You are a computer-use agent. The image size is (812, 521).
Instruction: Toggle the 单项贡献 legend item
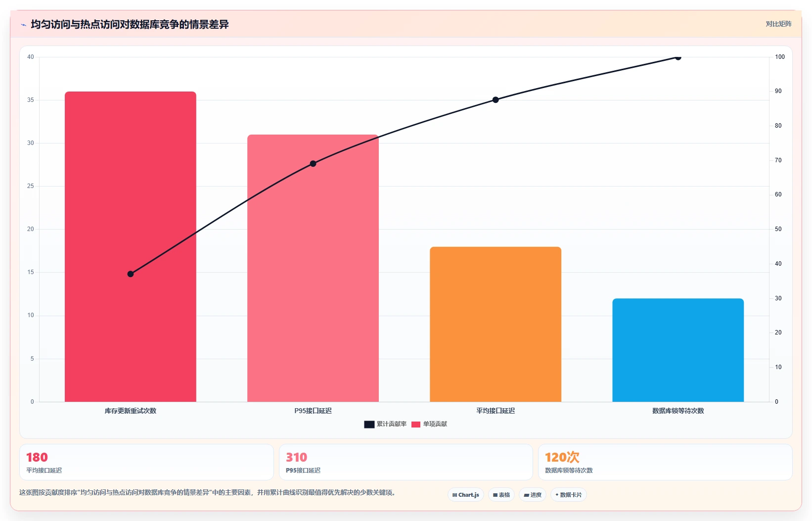[429, 424]
